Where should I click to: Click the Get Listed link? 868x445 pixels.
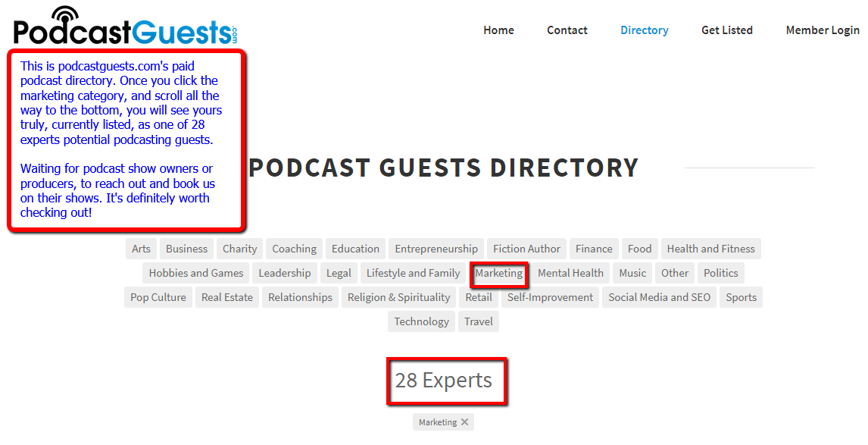click(x=726, y=30)
